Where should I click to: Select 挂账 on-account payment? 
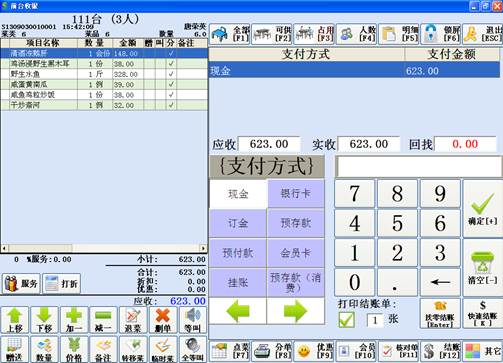[x=238, y=283]
